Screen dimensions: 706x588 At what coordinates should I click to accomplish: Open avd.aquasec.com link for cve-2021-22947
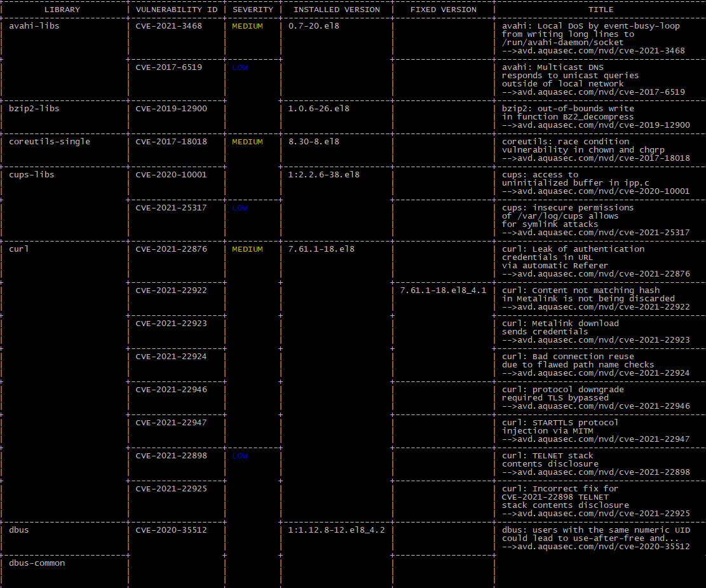pos(596,439)
